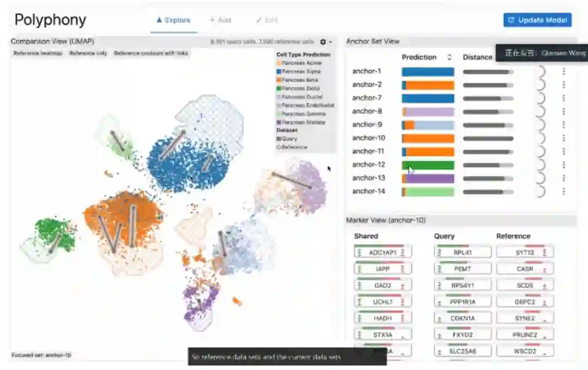Image resolution: width=588 pixels, height=370 pixels.
Task: Open anchor-1 three-dot options menu
Action: (563, 71)
